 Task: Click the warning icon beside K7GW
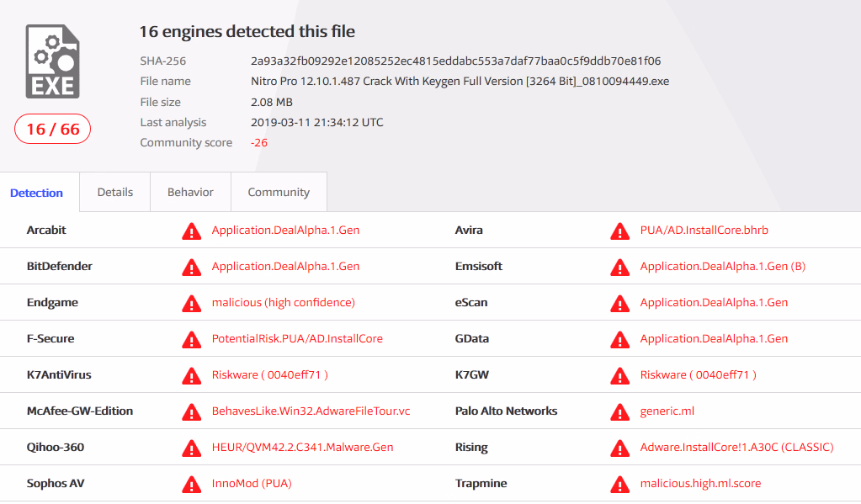click(x=619, y=375)
